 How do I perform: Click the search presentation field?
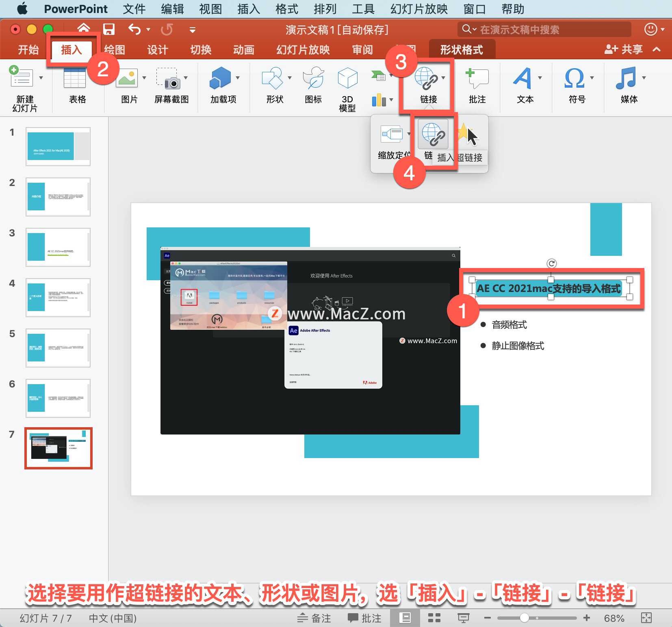tap(544, 29)
